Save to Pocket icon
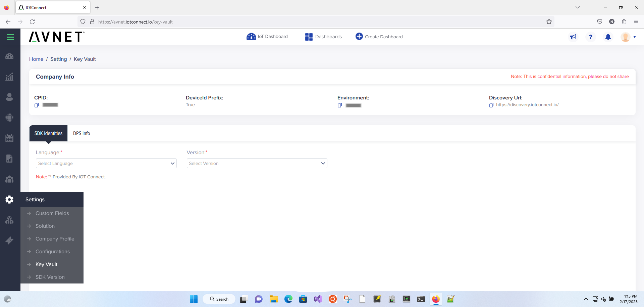 (600, 22)
